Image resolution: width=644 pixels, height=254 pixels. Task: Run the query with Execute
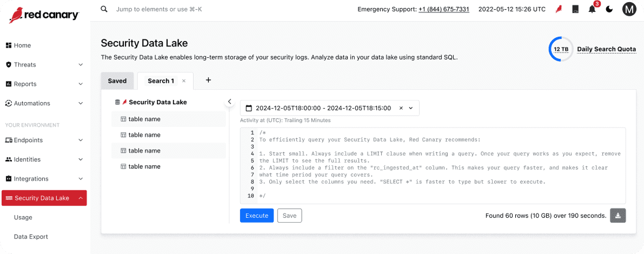pyautogui.click(x=257, y=216)
